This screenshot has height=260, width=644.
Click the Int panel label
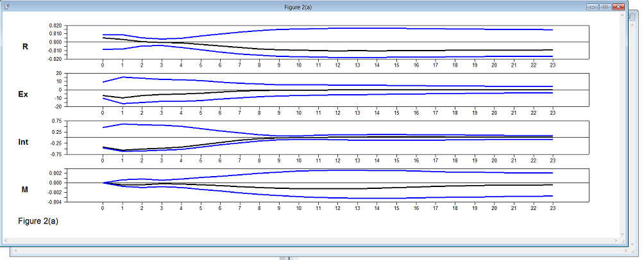click(x=24, y=142)
